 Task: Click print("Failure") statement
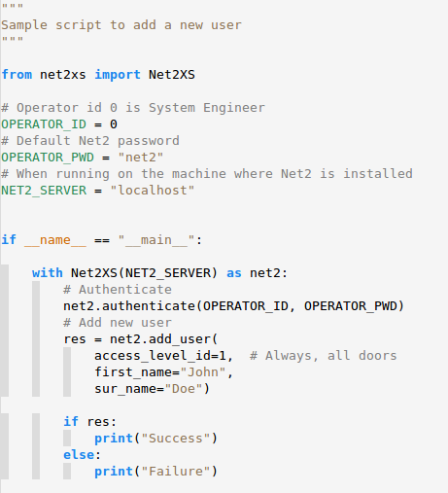[x=155, y=472]
